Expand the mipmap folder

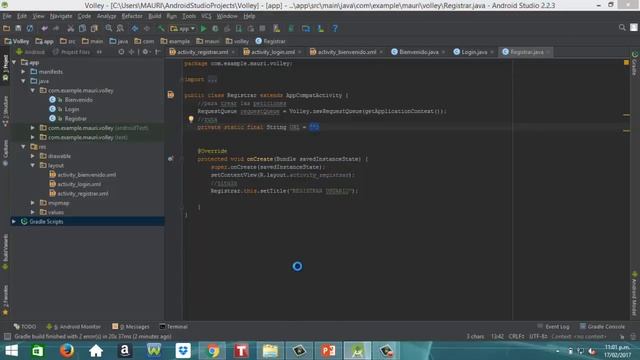pos(33,203)
